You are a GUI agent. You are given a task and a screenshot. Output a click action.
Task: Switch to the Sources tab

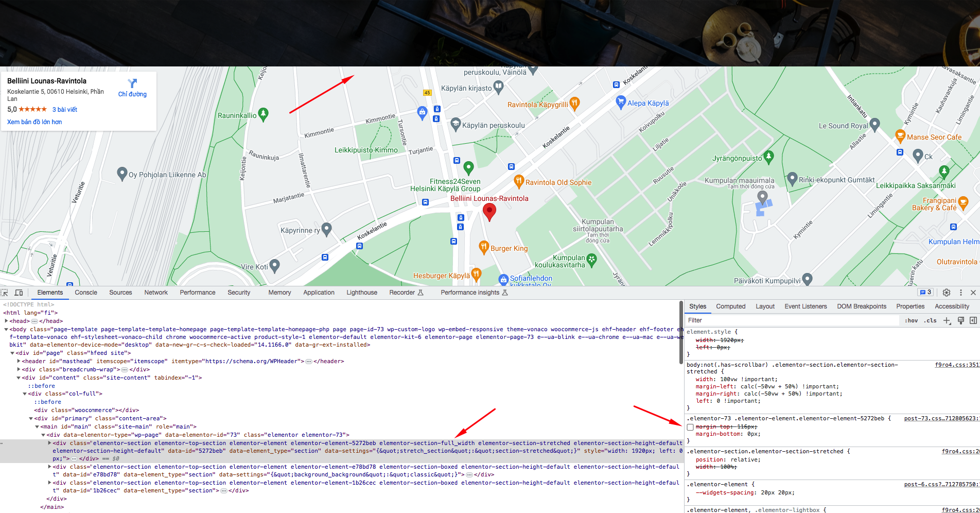pyautogui.click(x=120, y=293)
